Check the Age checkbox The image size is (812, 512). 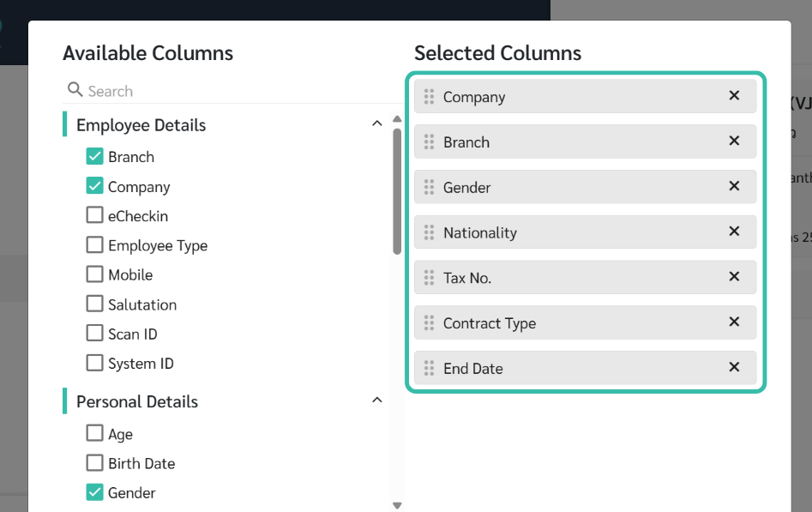pos(94,433)
